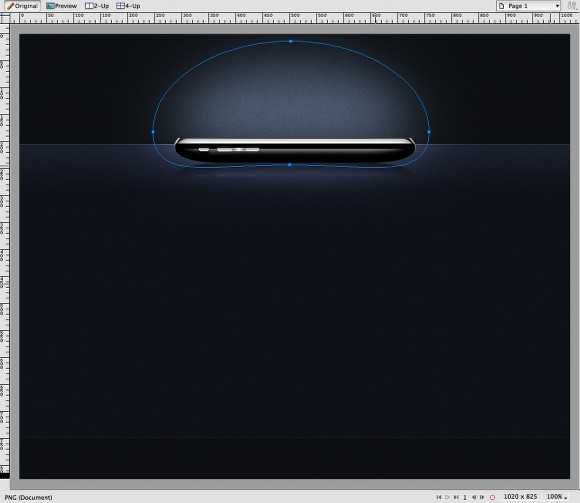Jump to the first frame
This screenshot has height=503, width=580.
[439, 497]
